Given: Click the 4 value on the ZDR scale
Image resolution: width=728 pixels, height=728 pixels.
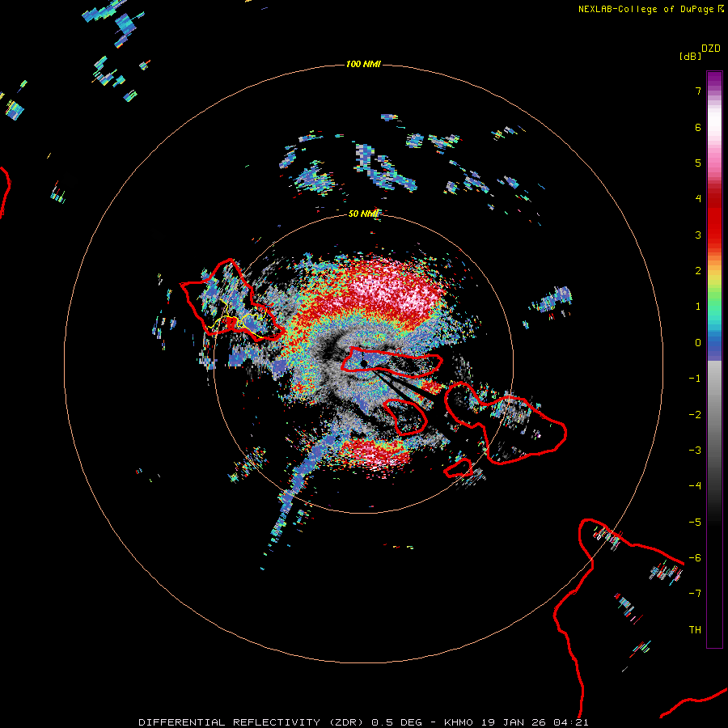Looking at the screenshot, I should click(x=698, y=199).
